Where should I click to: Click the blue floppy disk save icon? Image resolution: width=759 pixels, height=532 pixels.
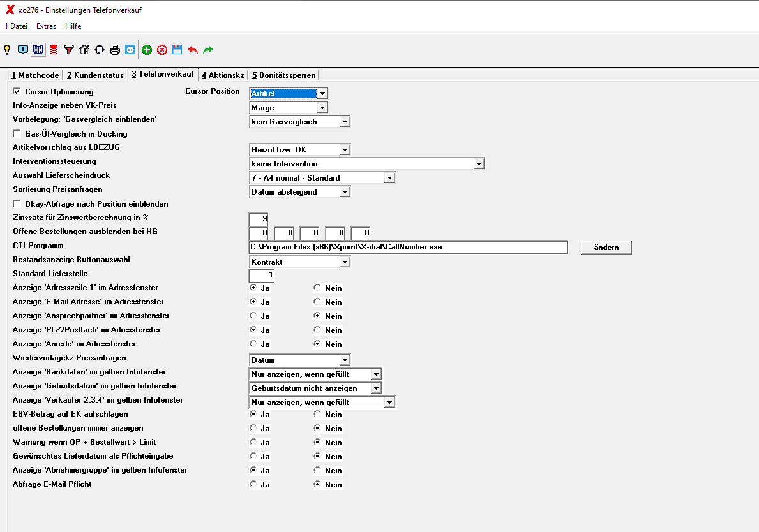click(177, 49)
